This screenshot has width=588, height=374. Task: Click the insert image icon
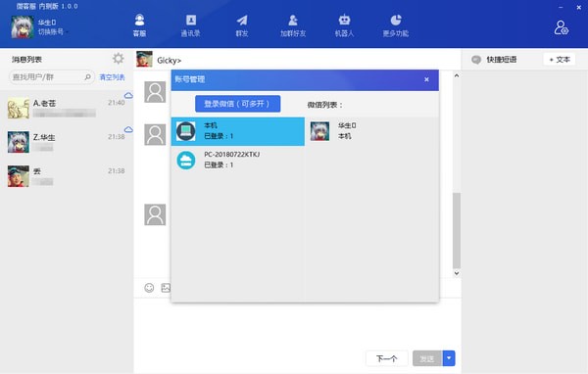click(166, 288)
